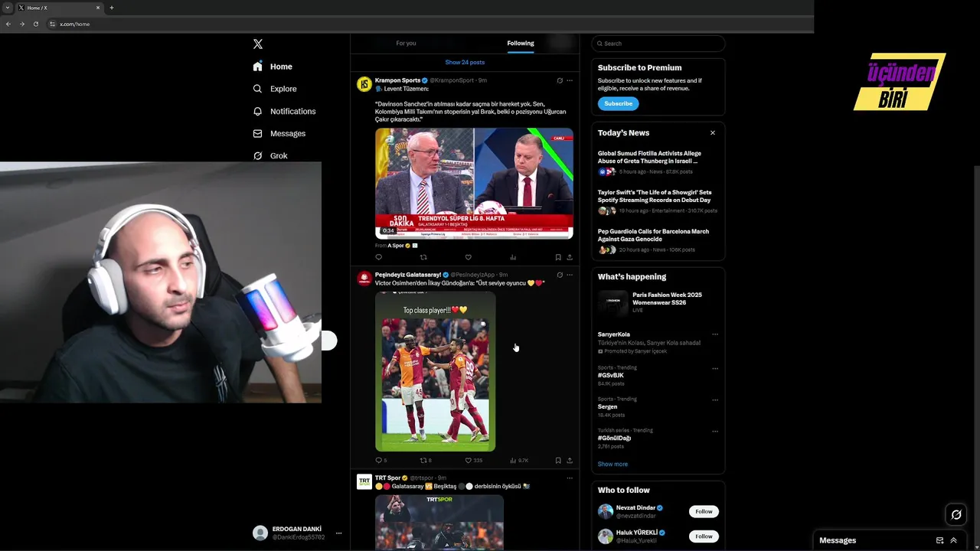Open more options for #GönülDağı trend

point(715,431)
